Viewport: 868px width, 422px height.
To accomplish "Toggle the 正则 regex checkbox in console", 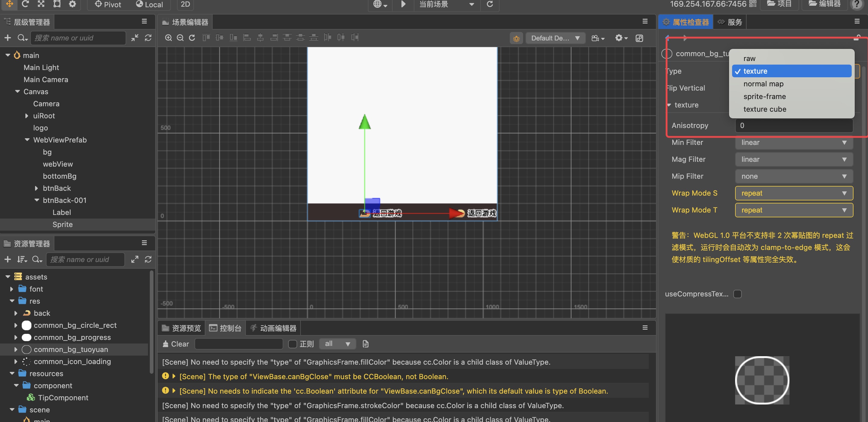I will (x=292, y=344).
